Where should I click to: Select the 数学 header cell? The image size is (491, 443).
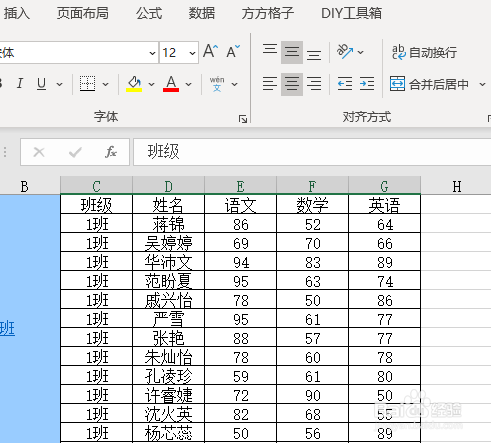(x=312, y=204)
